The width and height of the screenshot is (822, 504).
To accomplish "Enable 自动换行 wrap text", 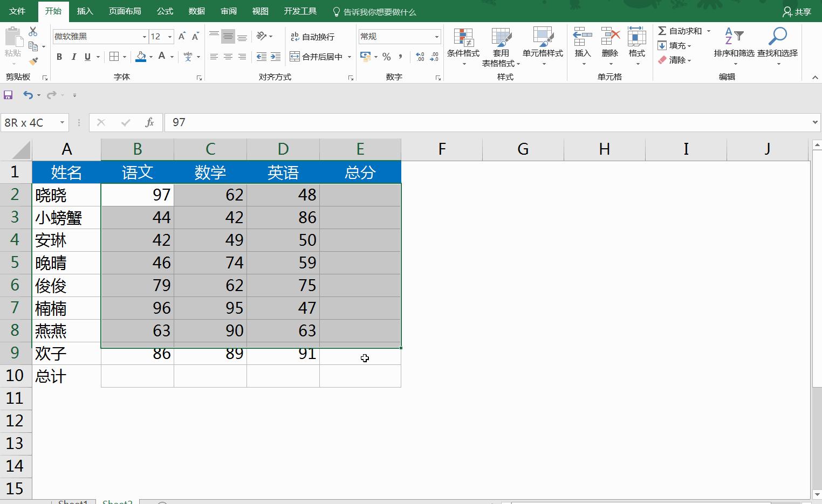I will pos(311,37).
